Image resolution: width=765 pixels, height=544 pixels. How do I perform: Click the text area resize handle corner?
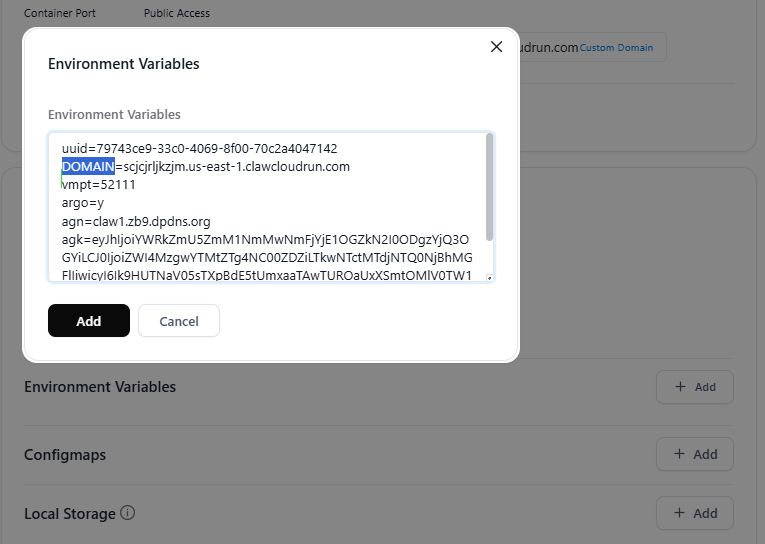(x=489, y=278)
